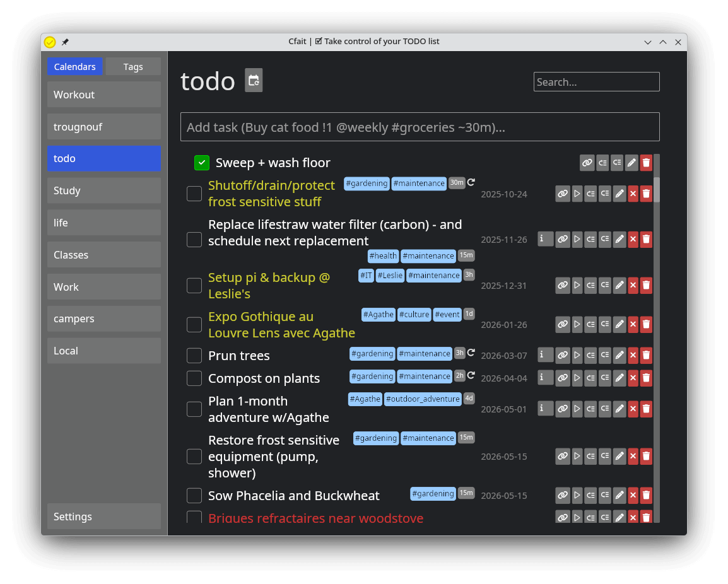The height and width of the screenshot is (584, 728).
Task: Click the calendar refresh icon beside todo heading
Action: pos(254,80)
